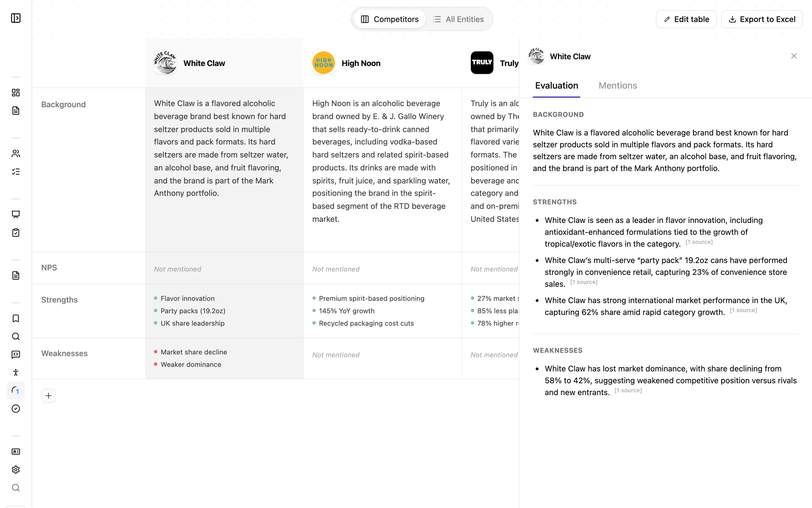Screen dimensions: 812x508
Task: Select the active arc icon with badge 1
Action: tap(16, 391)
